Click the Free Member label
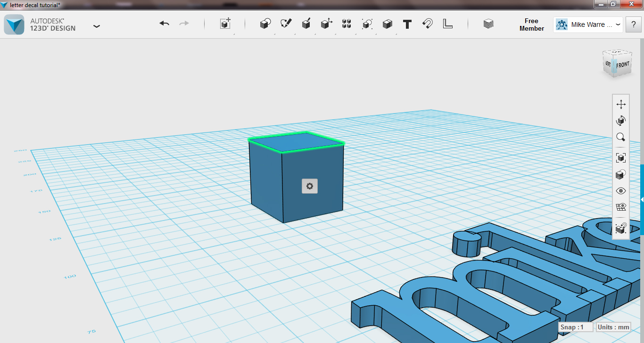This screenshot has height=343, width=644. [531, 24]
